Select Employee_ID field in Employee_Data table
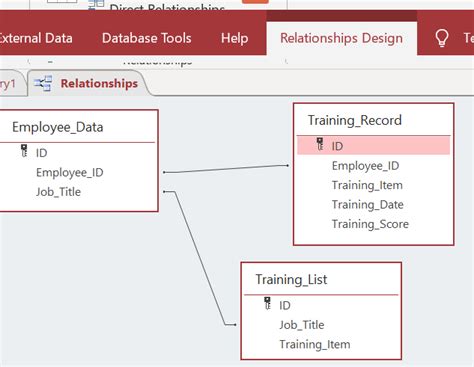The image size is (474, 367). (x=70, y=173)
